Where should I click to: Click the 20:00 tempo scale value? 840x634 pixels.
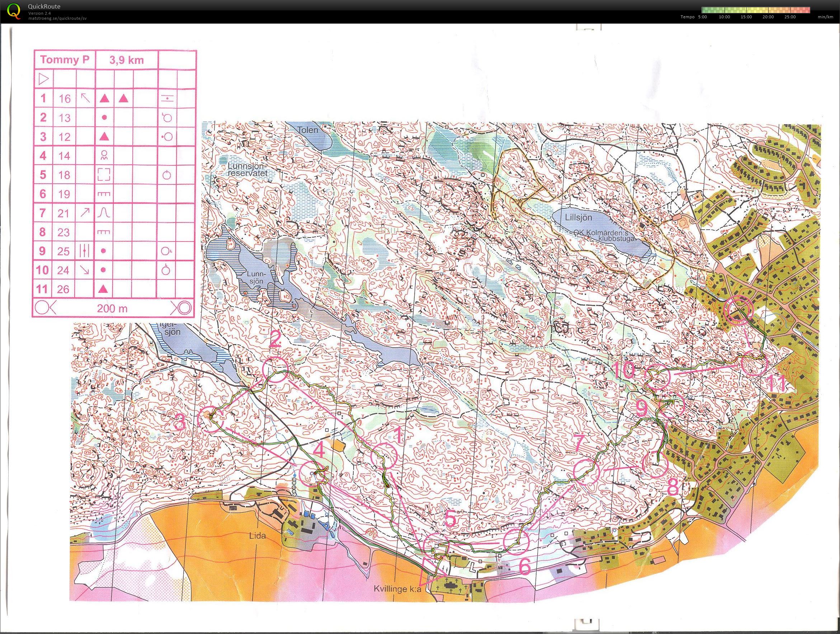point(768,17)
